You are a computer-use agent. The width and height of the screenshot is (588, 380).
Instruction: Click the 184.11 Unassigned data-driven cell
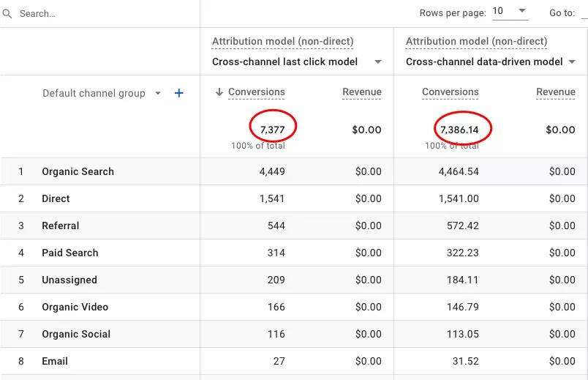coord(463,280)
